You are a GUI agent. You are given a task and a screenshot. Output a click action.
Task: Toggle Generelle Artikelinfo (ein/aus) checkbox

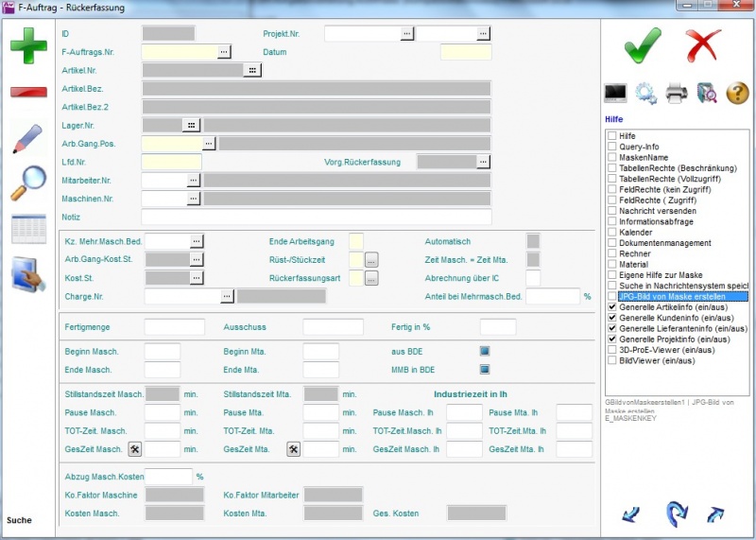click(x=612, y=307)
